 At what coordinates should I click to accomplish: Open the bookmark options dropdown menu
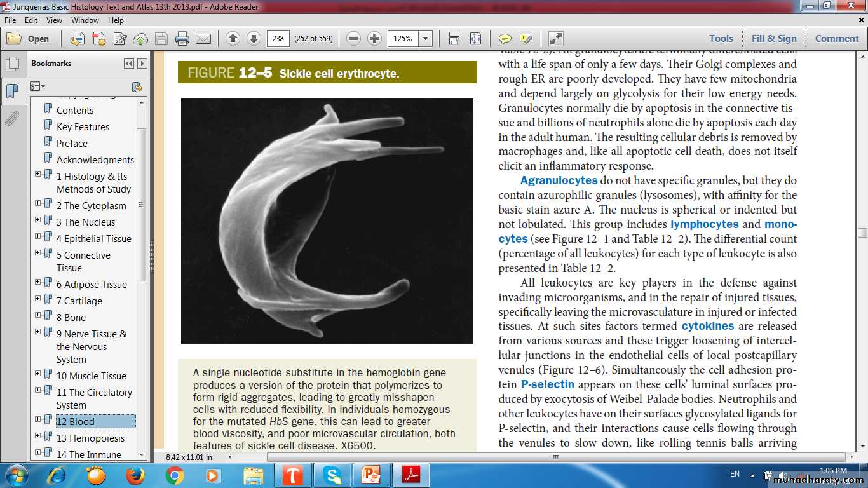click(x=37, y=86)
